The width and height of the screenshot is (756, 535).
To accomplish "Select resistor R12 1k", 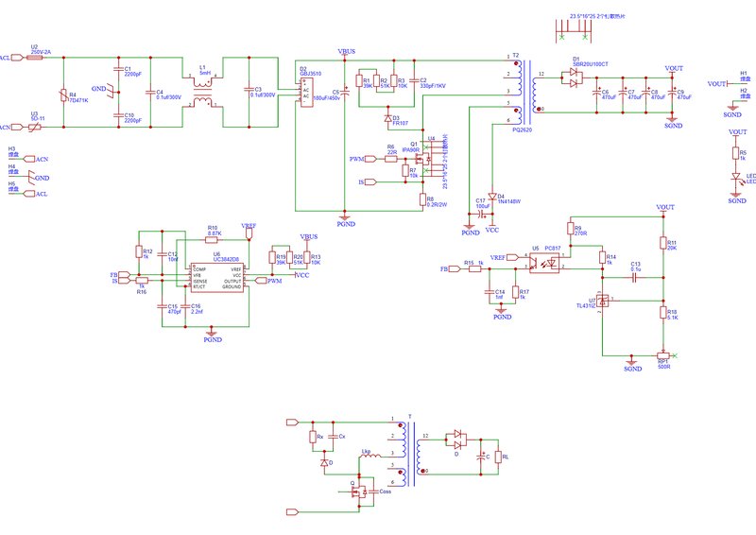I will 139,251.
